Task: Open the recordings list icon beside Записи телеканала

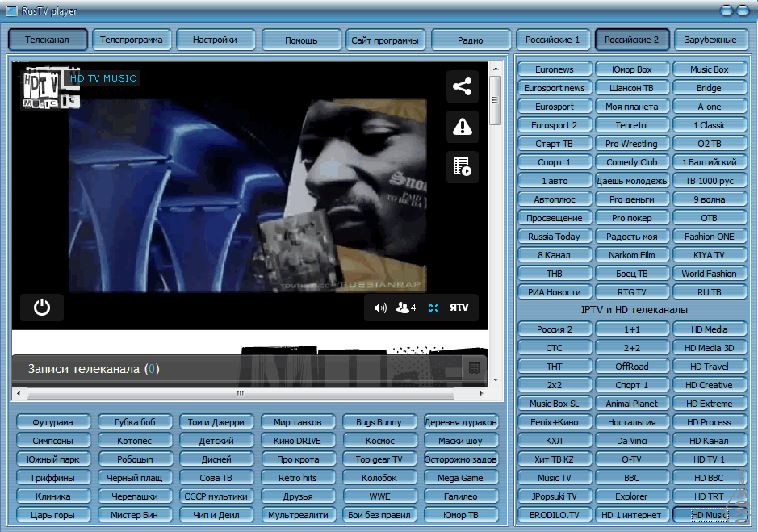Action: coord(474,369)
